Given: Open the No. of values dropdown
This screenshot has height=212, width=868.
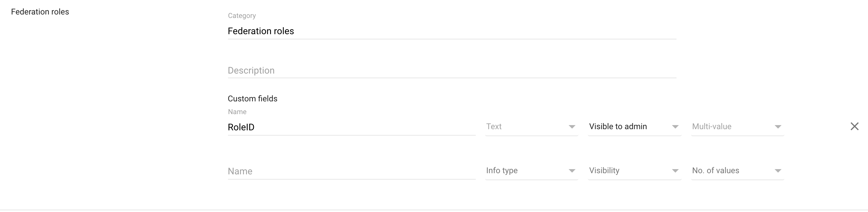Looking at the screenshot, I should pyautogui.click(x=737, y=171).
